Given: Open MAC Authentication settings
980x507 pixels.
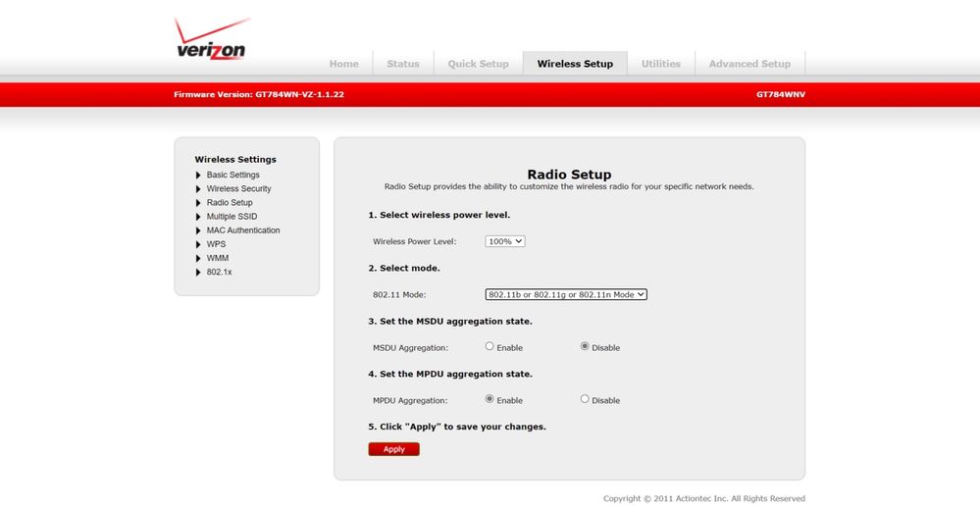Looking at the screenshot, I should pyautogui.click(x=242, y=230).
